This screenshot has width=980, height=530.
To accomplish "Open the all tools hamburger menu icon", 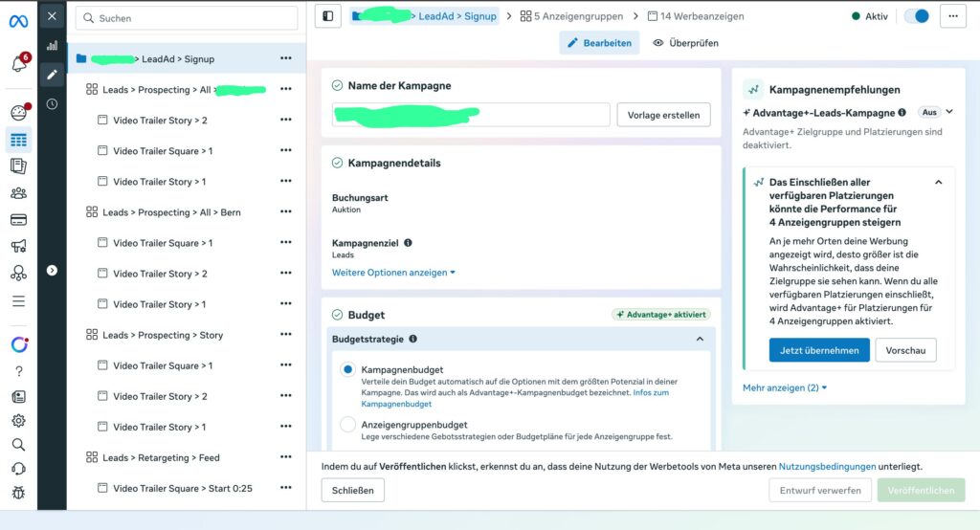I will click(19, 301).
